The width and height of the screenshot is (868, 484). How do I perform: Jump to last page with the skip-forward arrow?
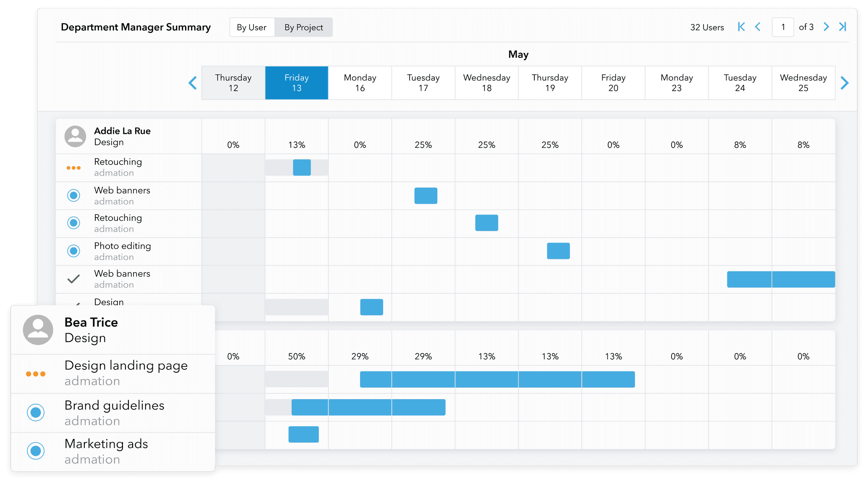click(842, 27)
